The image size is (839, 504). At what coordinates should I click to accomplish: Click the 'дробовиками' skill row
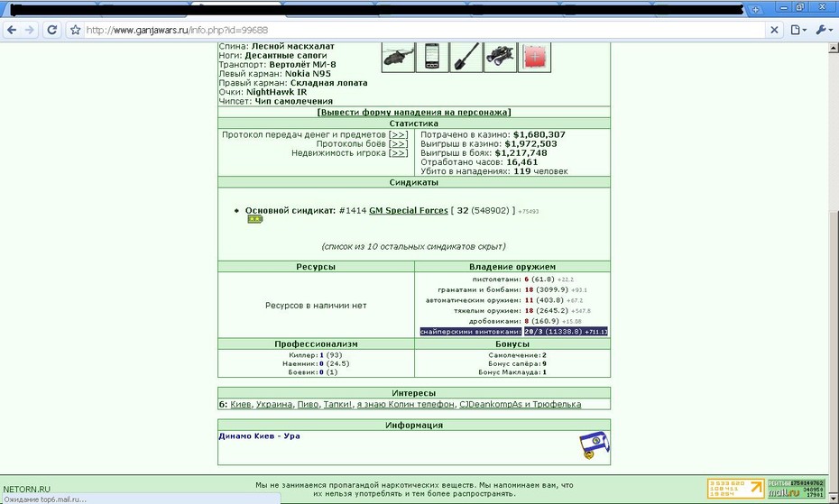pos(525,321)
